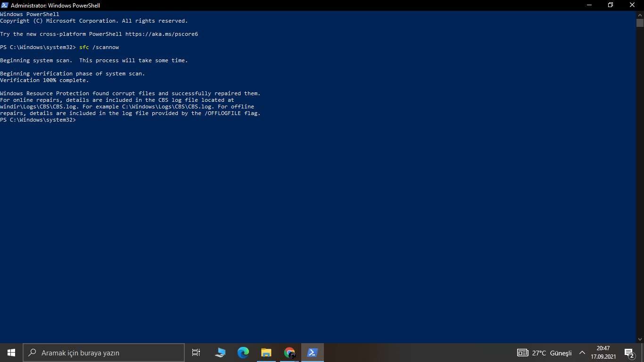Click the line "Verification 100% complete."
Viewport: 644px width, 362px height.
pos(44,80)
